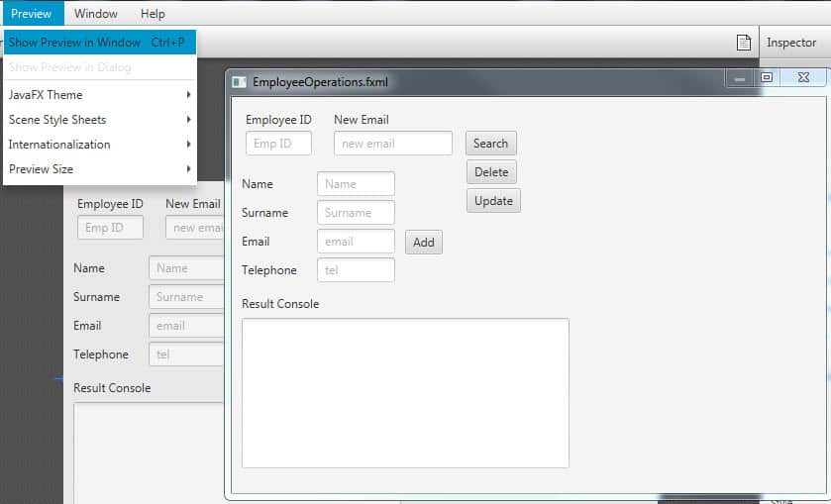Viewport: 831px width, 504px height.
Task: Focus the Surname field in preview window
Action: coord(356,213)
